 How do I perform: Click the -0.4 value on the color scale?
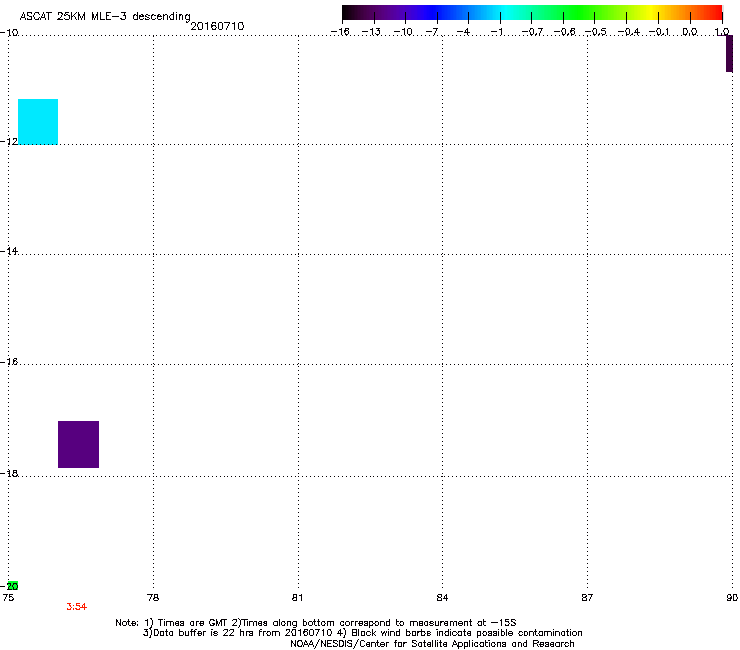tap(629, 32)
